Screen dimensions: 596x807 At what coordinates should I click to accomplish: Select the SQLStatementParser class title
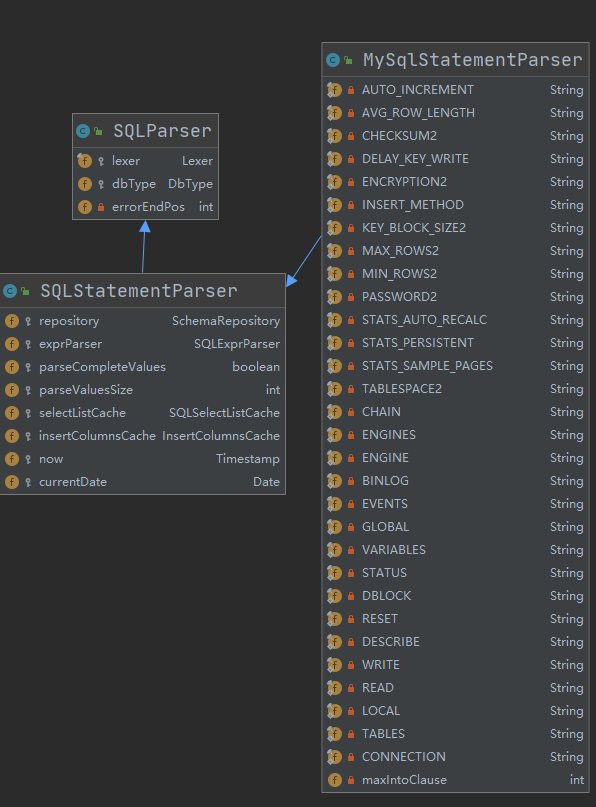[138, 291]
